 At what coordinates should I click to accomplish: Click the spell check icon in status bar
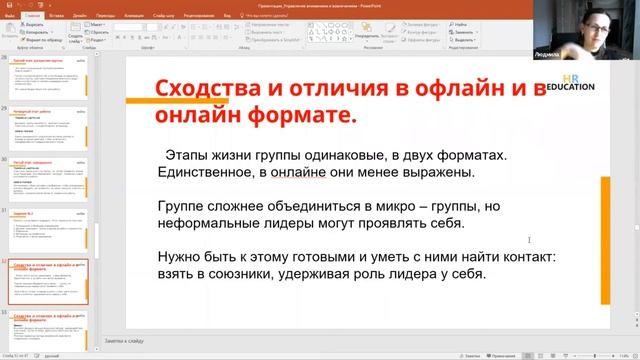pyautogui.click(x=37, y=356)
